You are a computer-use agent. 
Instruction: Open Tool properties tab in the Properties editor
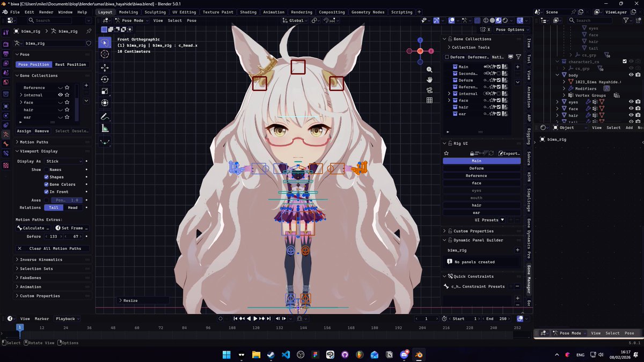(6, 32)
